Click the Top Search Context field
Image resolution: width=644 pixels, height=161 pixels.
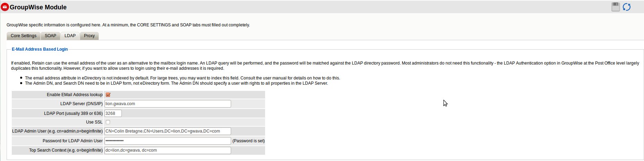click(168, 151)
